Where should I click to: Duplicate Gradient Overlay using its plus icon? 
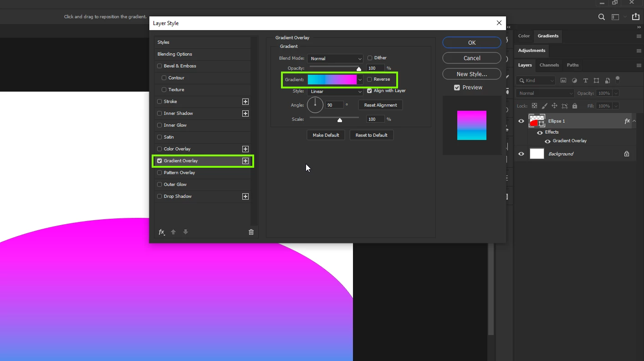click(245, 161)
